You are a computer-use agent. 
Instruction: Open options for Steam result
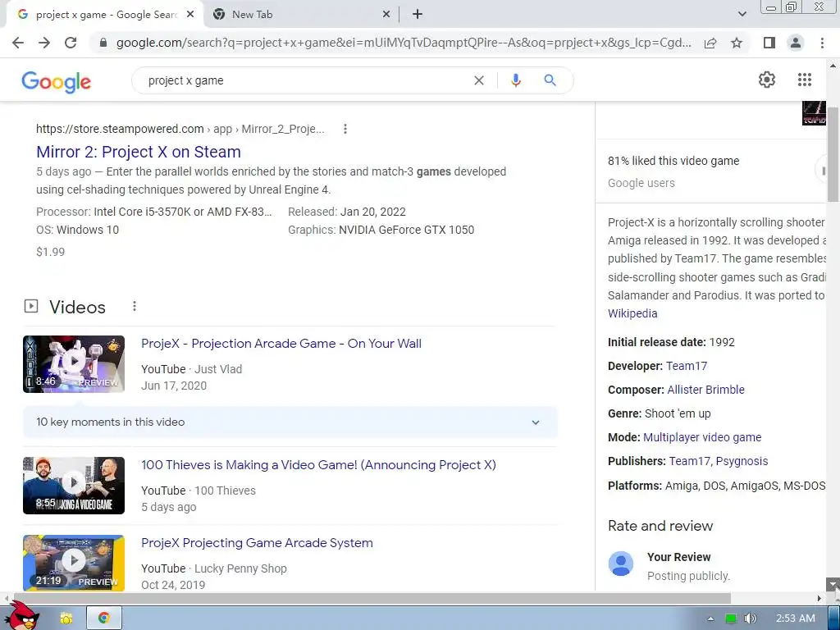pos(345,129)
